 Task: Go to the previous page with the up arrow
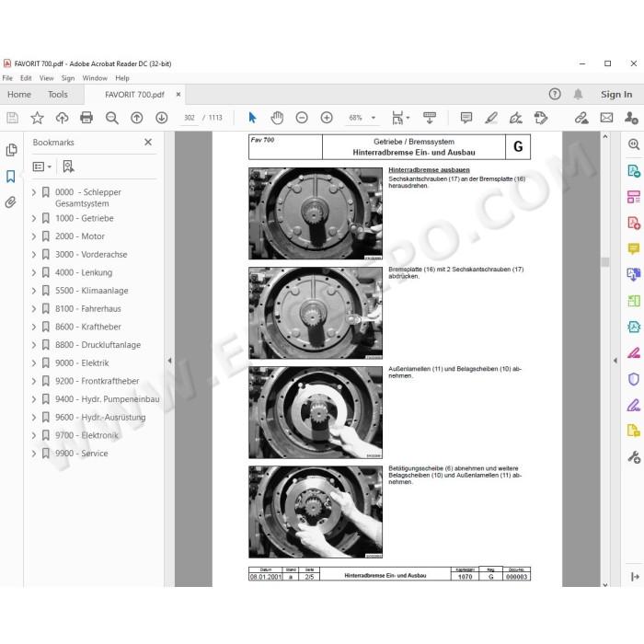[x=137, y=118]
